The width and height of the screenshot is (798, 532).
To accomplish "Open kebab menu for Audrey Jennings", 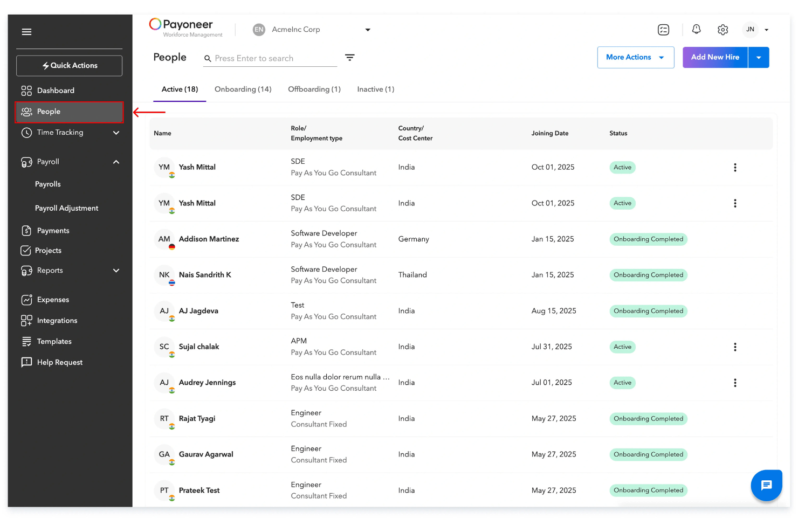I will coord(735,383).
